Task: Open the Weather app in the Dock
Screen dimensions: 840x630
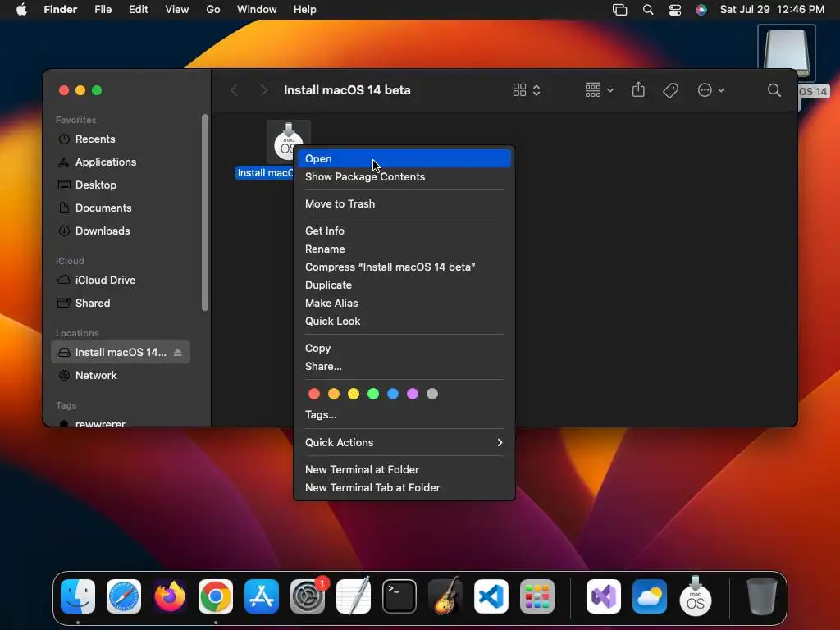Action: (x=650, y=596)
